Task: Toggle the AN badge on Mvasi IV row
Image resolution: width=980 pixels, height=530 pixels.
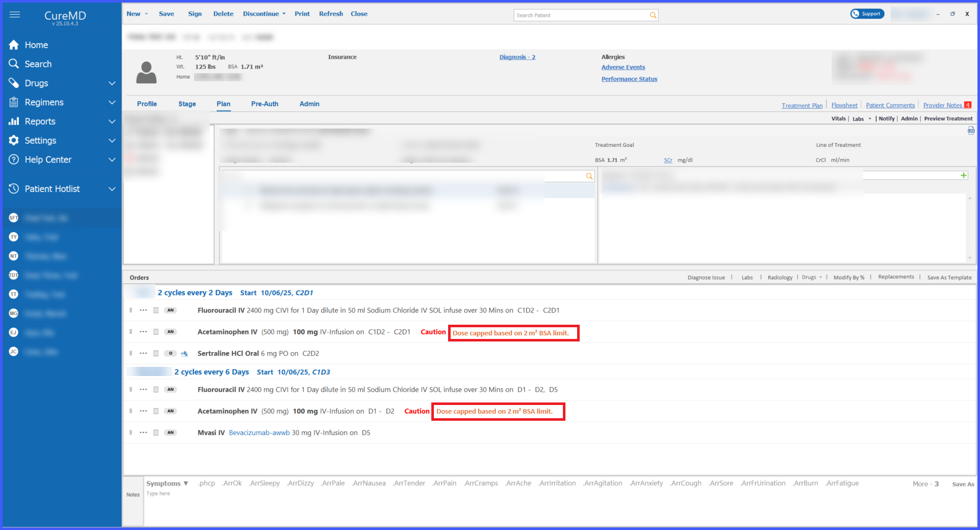Action: click(171, 433)
